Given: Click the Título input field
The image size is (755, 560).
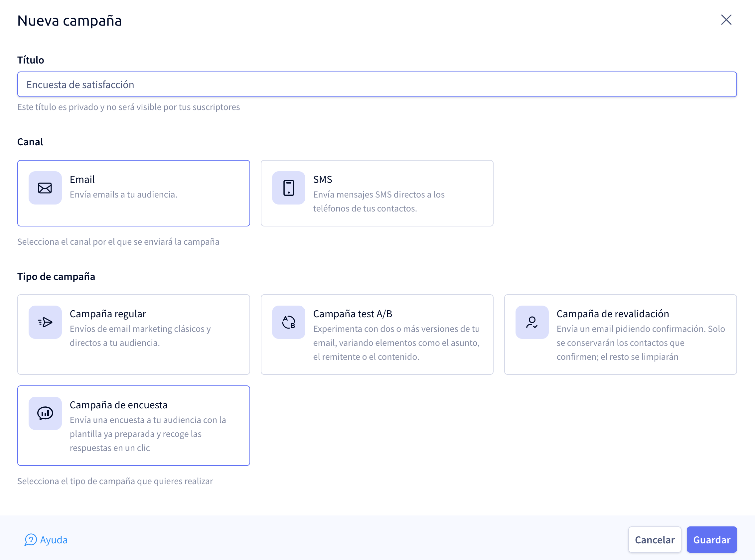Looking at the screenshot, I should coord(377,84).
